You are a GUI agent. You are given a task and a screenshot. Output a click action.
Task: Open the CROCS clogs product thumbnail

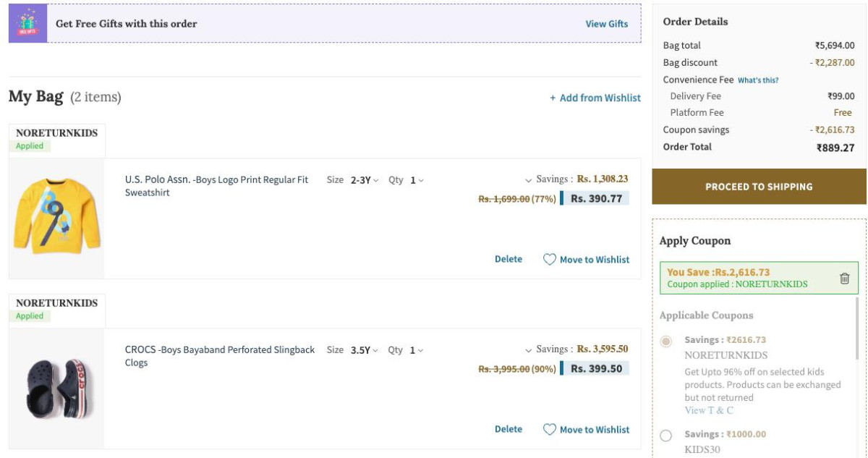point(57,389)
